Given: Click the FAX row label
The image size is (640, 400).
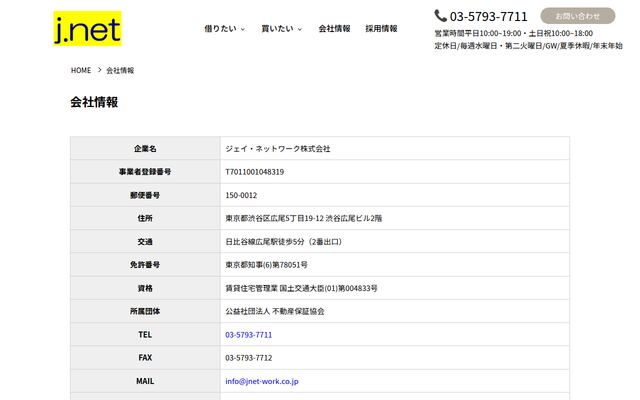Looking at the screenshot, I should point(145,358).
